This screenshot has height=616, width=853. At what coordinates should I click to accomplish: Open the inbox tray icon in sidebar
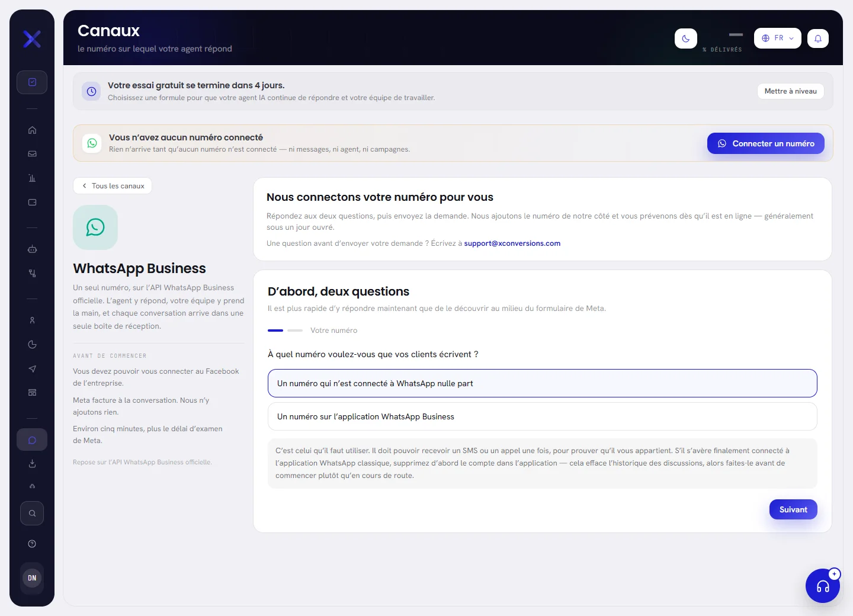(x=32, y=154)
